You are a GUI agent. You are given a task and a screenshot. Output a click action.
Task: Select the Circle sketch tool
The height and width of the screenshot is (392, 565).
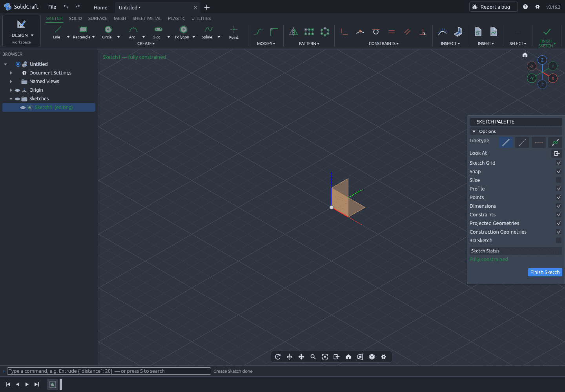108,32
